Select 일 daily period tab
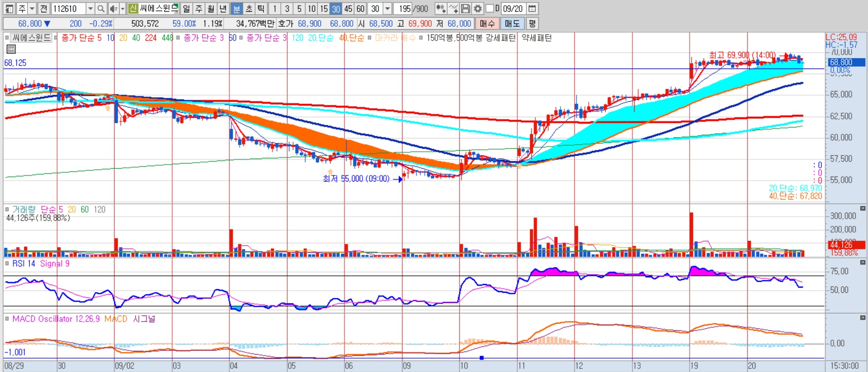868x372 pixels. [186, 9]
